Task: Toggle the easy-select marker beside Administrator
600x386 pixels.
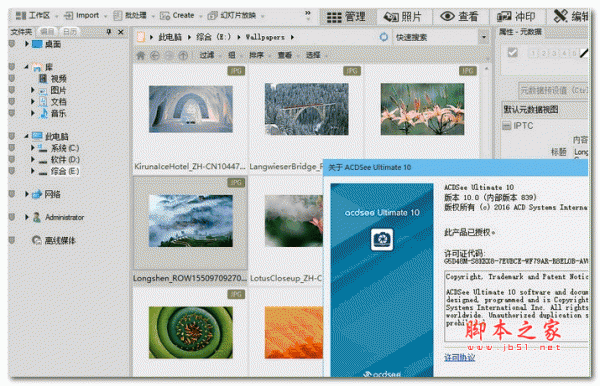Action: click(12, 217)
